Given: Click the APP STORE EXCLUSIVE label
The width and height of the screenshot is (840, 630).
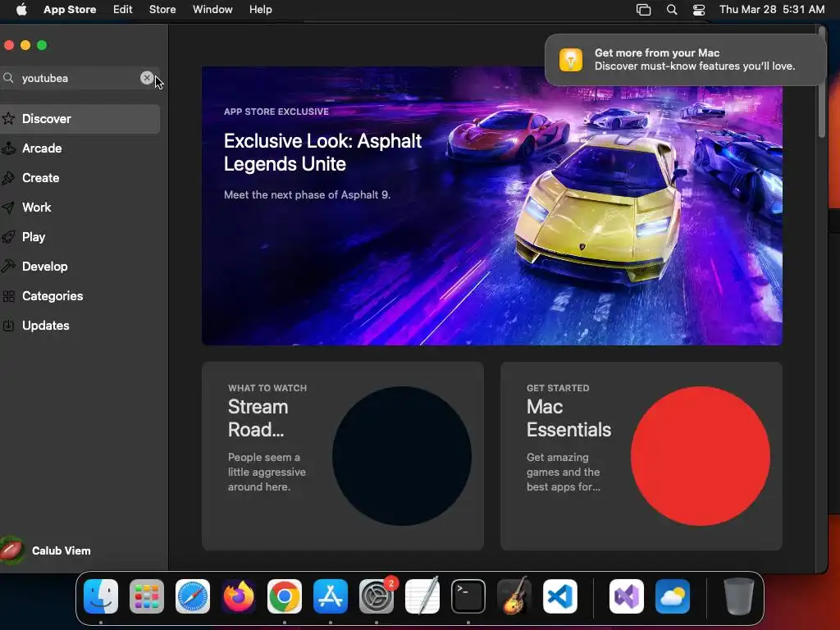Looking at the screenshot, I should point(276,112).
